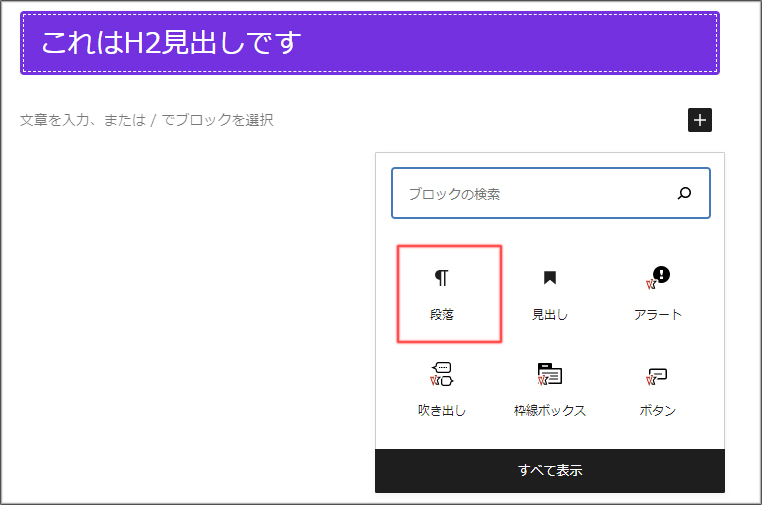Click the button block icon

(657, 375)
